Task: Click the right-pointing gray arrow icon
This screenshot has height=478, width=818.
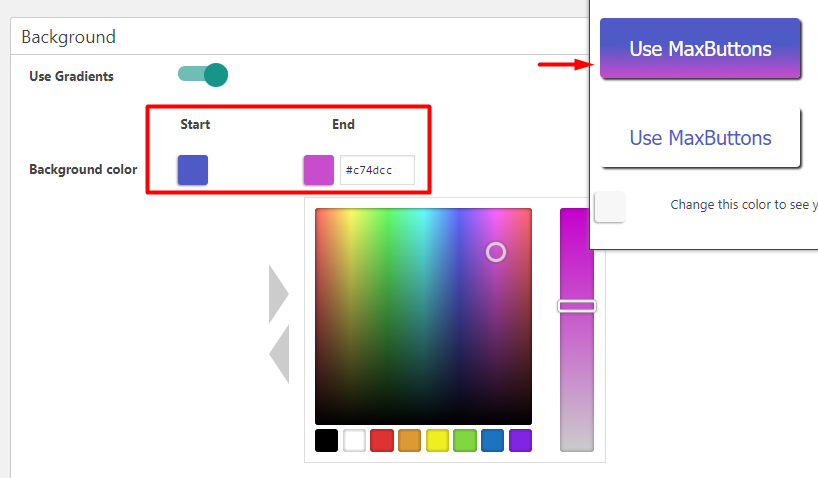Action: (x=279, y=294)
